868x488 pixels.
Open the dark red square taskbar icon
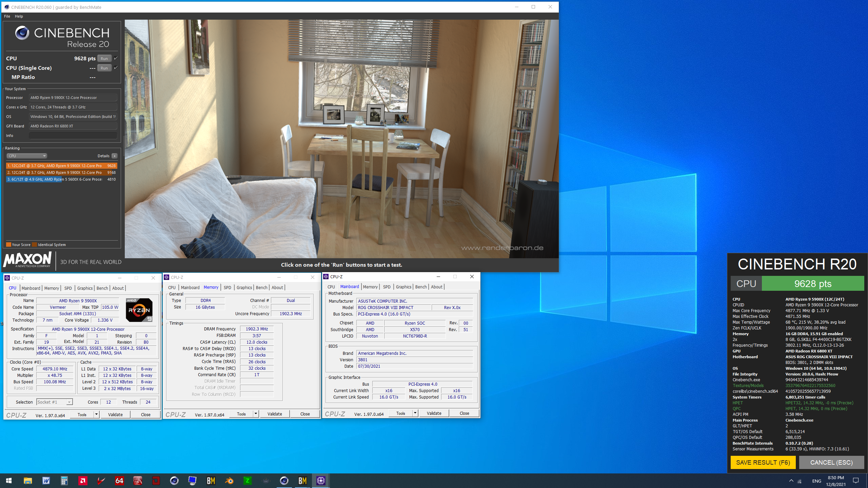[156, 481]
